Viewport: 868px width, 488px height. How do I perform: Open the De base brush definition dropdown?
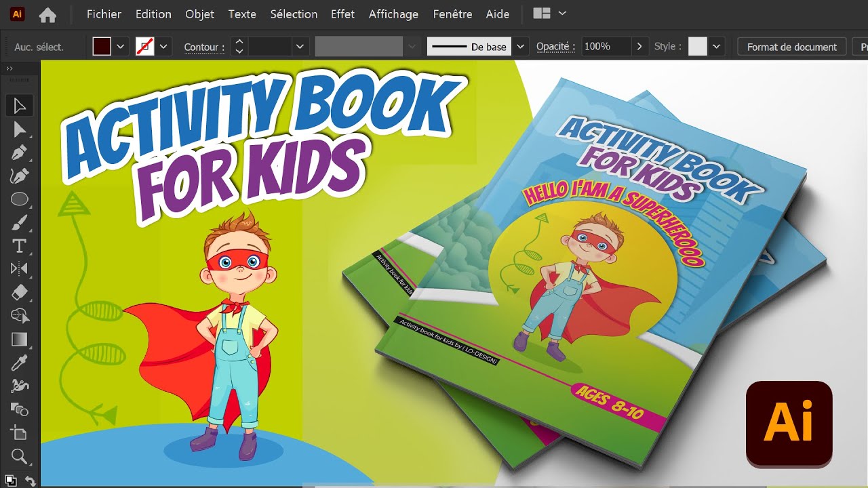coord(520,47)
